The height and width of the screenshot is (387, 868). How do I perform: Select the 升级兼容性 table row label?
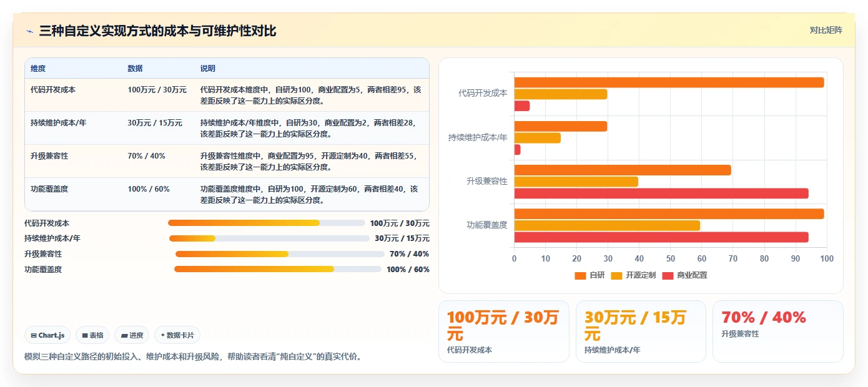[x=49, y=156]
